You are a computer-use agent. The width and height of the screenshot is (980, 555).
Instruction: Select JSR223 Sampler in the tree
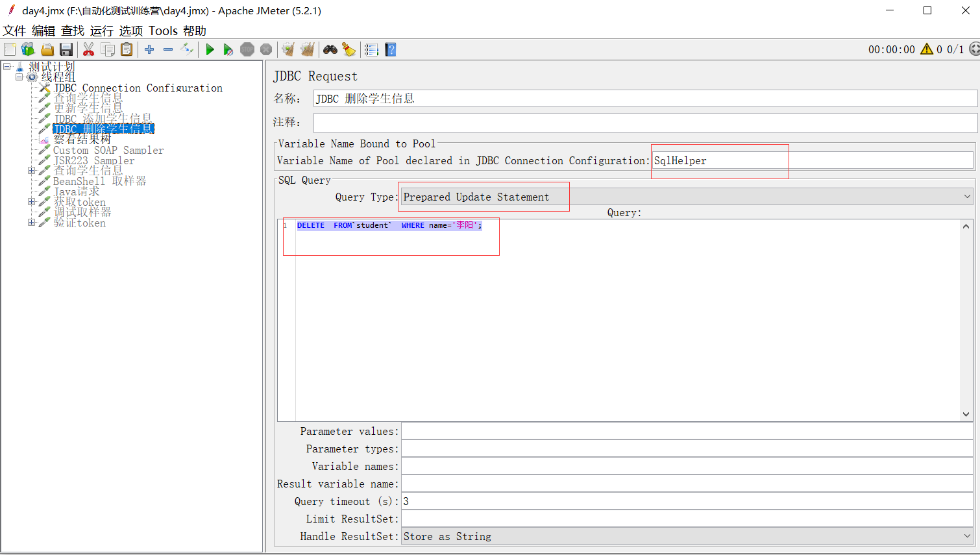pyautogui.click(x=94, y=160)
